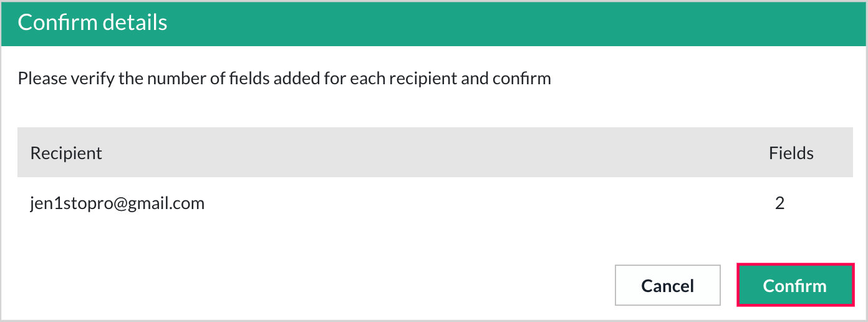Click empty space in green header bar
868x322 pixels.
tap(499, 22)
